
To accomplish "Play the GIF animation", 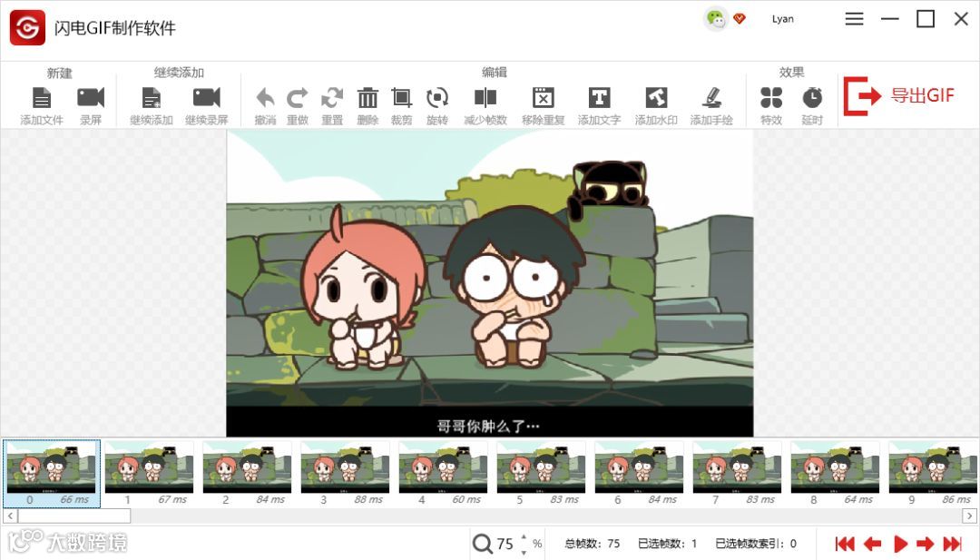I will tap(901, 543).
